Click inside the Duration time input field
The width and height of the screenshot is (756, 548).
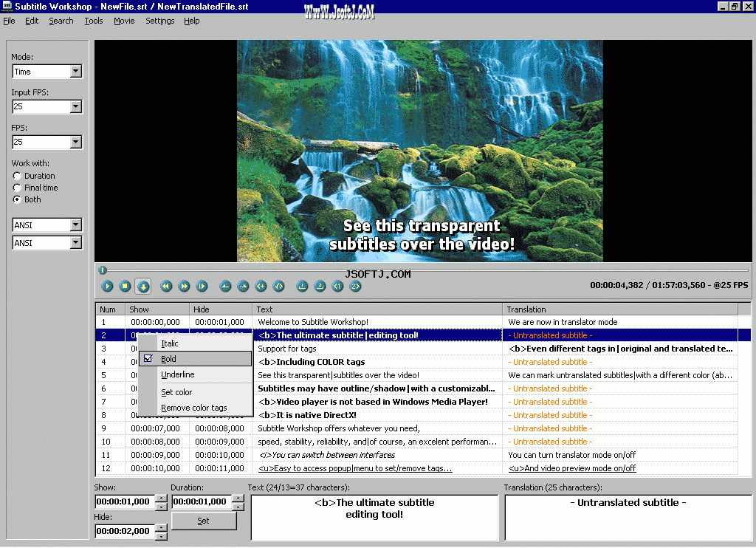coord(202,502)
